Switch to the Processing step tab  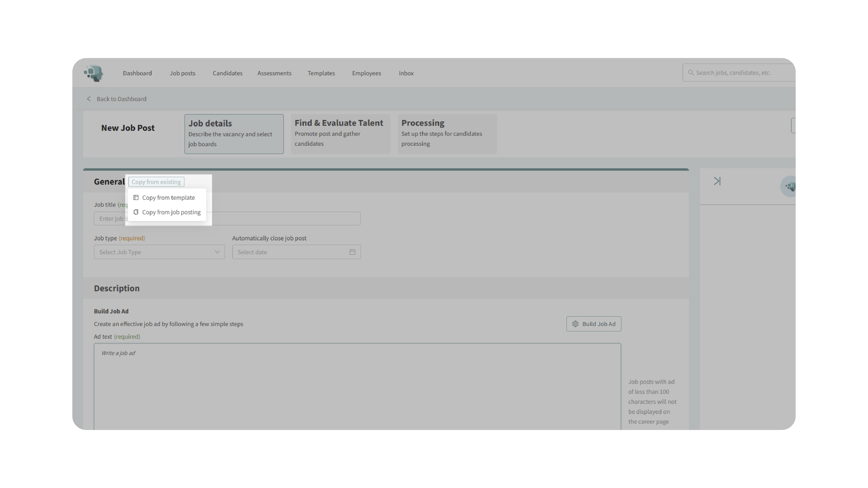447,134
